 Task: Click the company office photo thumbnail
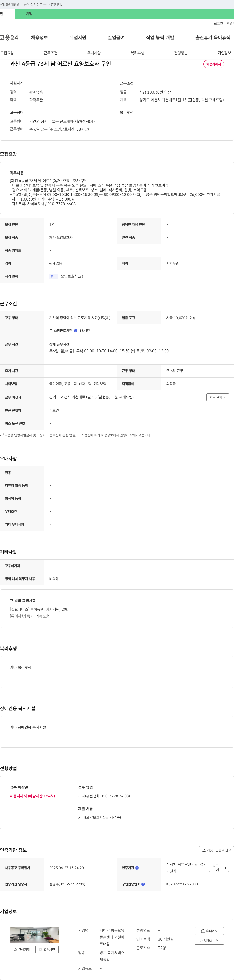(34, 935)
